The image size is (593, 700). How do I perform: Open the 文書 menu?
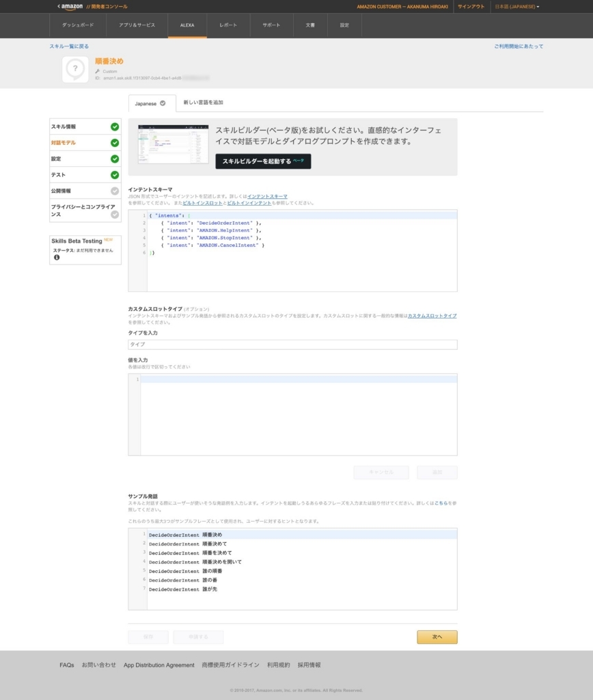click(x=310, y=25)
